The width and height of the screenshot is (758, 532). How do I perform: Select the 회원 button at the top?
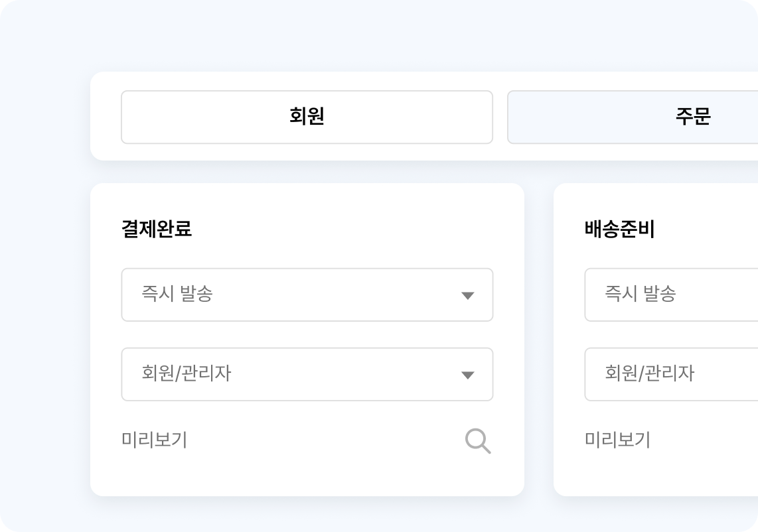tap(307, 117)
